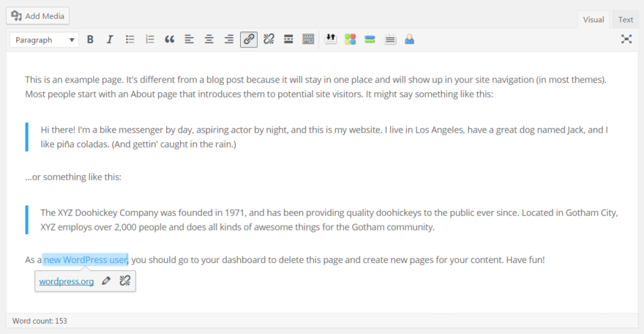Click the four colored squares icon

tap(350, 40)
